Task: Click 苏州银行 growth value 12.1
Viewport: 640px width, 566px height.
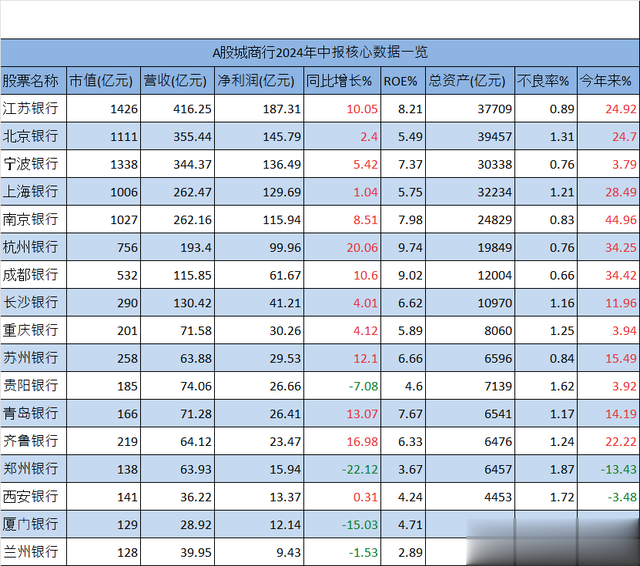Action: pos(365,359)
